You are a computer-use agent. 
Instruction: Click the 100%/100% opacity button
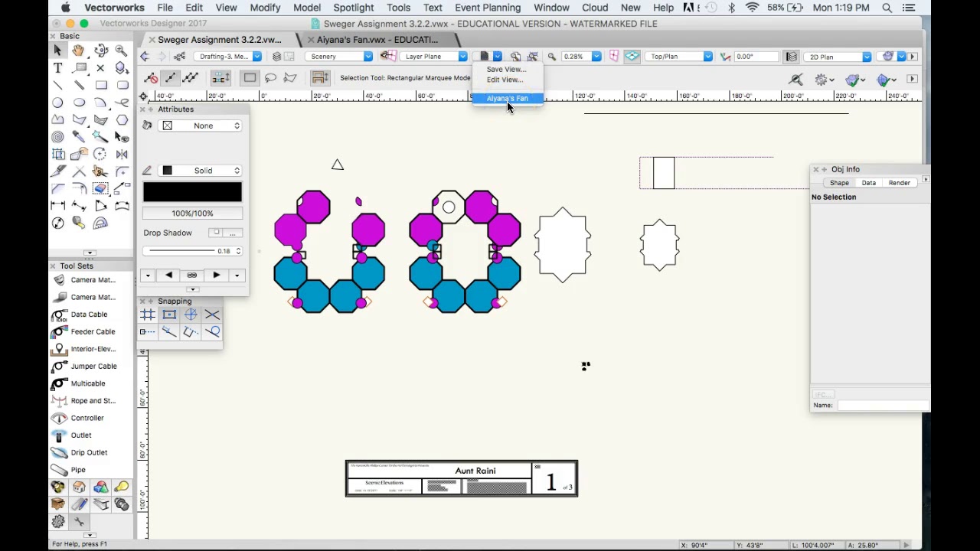coord(192,214)
